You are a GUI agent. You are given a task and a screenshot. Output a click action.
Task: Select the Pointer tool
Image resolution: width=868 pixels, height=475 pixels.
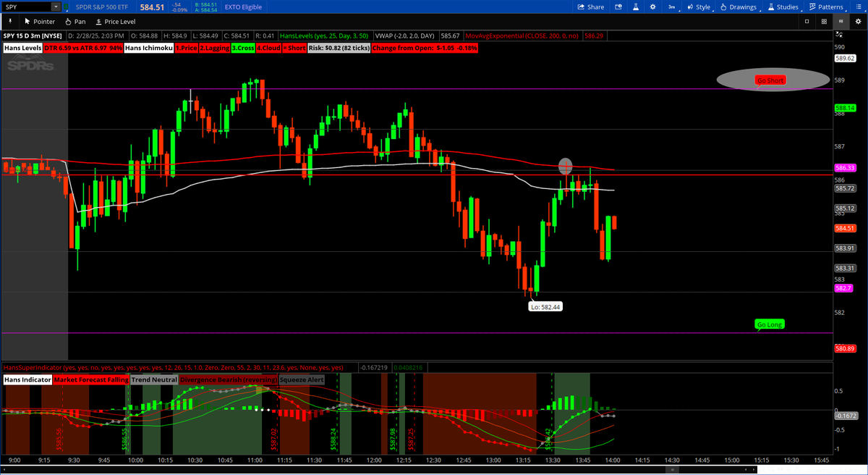(39, 22)
